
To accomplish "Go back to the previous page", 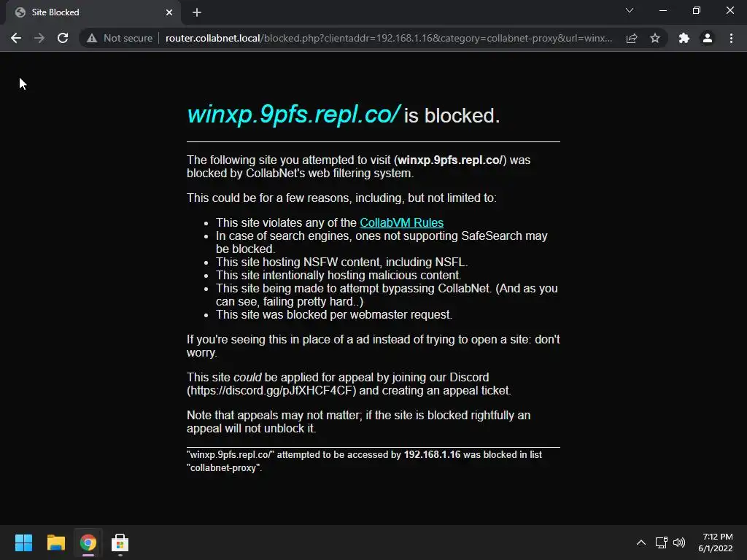I will [x=16, y=38].
